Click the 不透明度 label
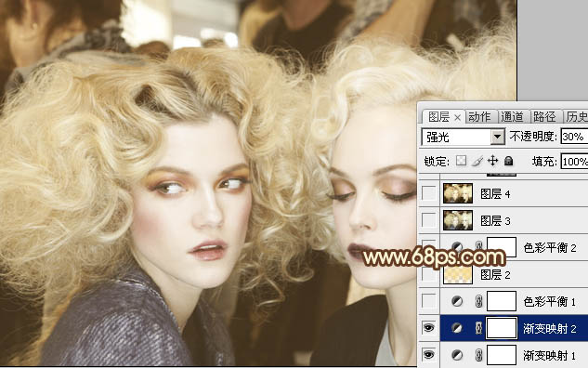This screenshot has height=368, width=588. (x=533, y=137)
